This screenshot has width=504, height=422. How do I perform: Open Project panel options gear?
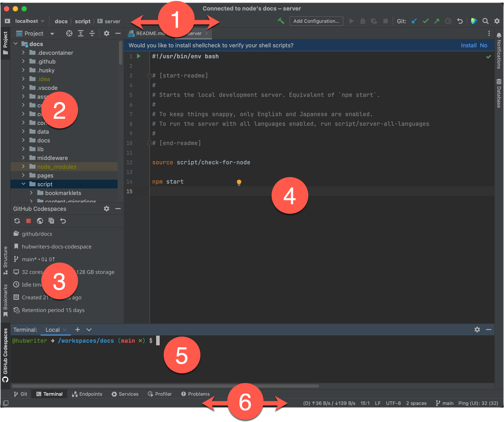click(x=106, y=33)
